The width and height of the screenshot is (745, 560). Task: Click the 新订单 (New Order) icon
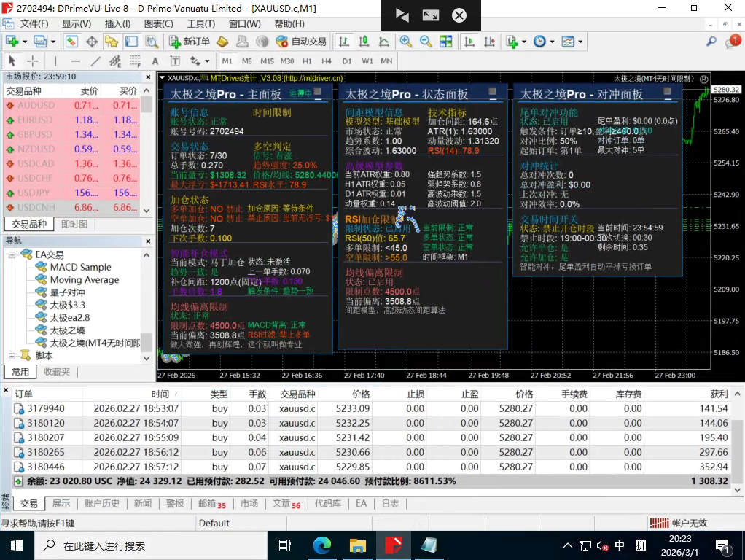181,41
